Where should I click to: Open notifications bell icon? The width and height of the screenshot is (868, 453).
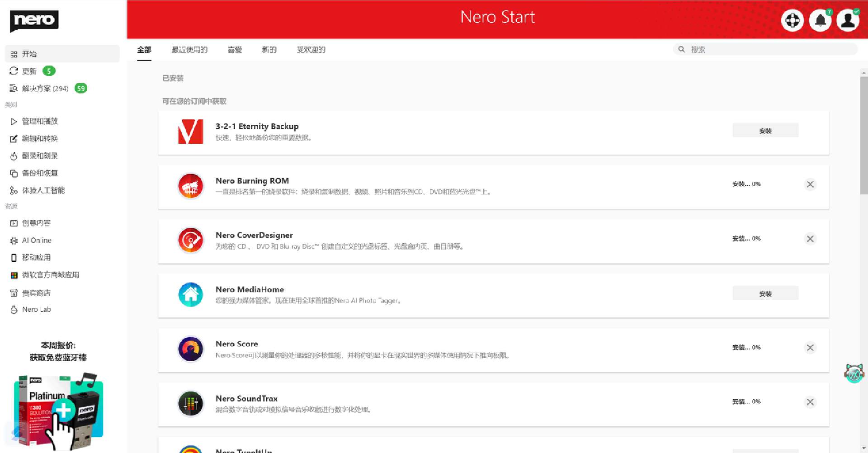point(820,20)
